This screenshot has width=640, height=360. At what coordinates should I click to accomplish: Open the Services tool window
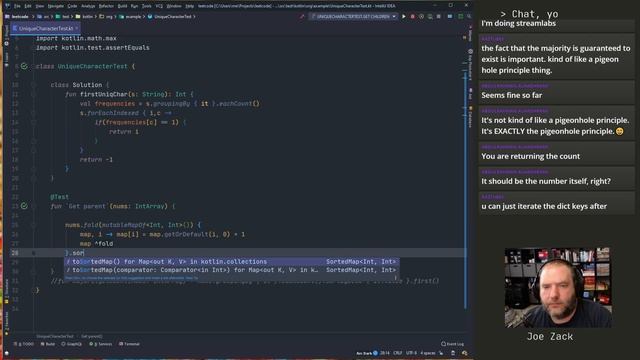(100, 344)
